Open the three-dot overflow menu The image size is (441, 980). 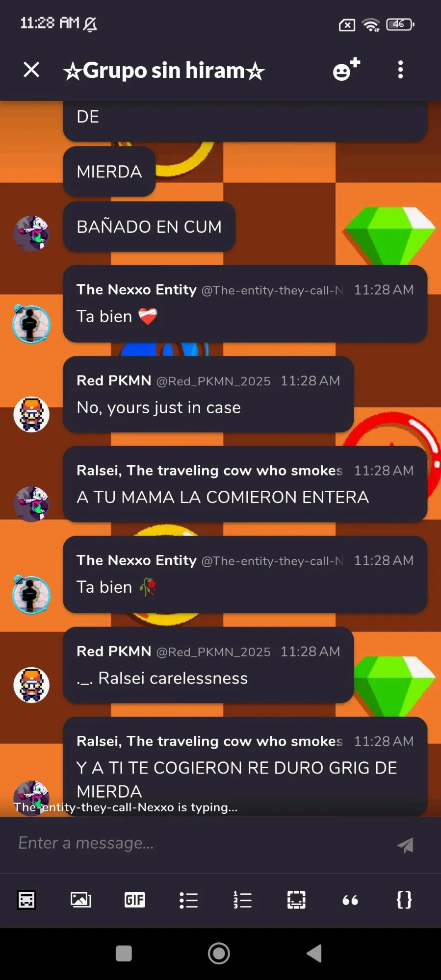click(x=400, y=70)
